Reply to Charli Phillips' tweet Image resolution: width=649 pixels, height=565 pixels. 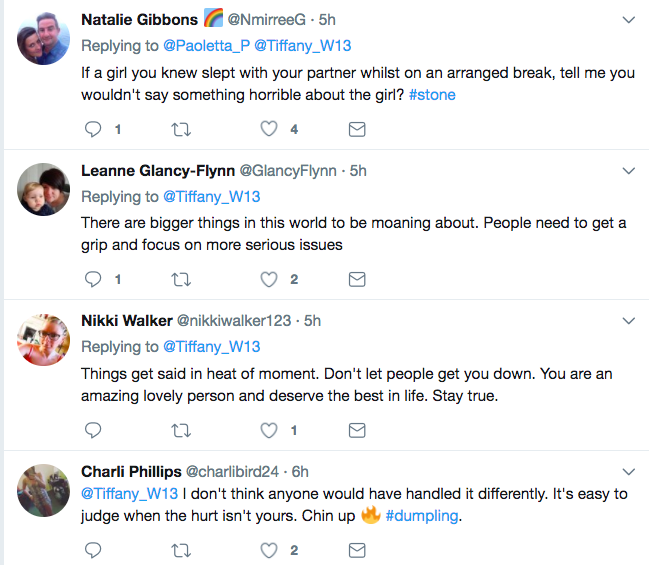click(93, 550)
